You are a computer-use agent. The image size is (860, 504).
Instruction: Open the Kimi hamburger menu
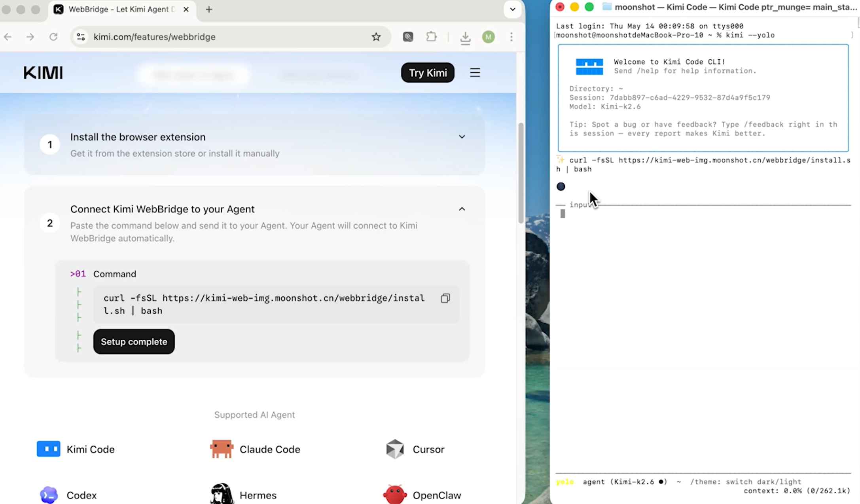click(x=475, y=73)
